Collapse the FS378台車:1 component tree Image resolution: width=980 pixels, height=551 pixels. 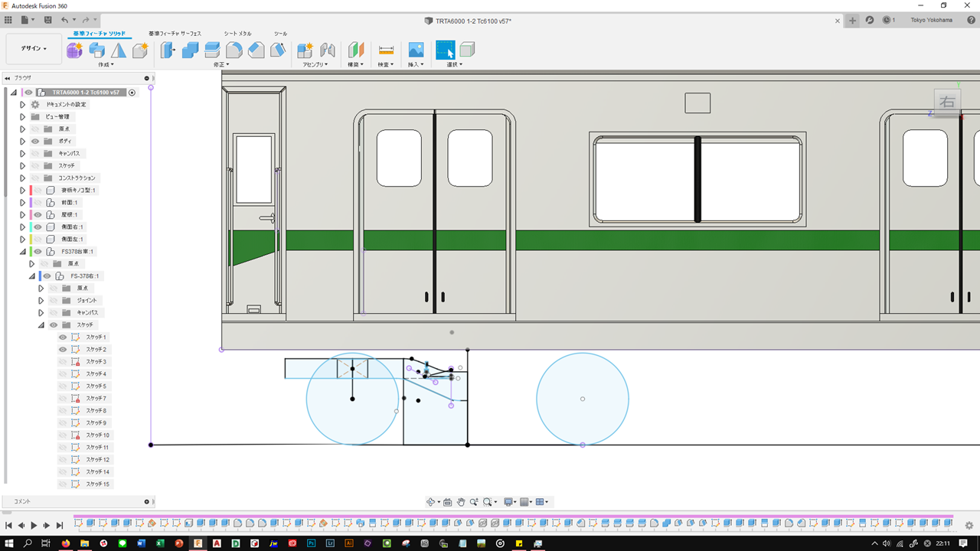(x=23, y=252)
